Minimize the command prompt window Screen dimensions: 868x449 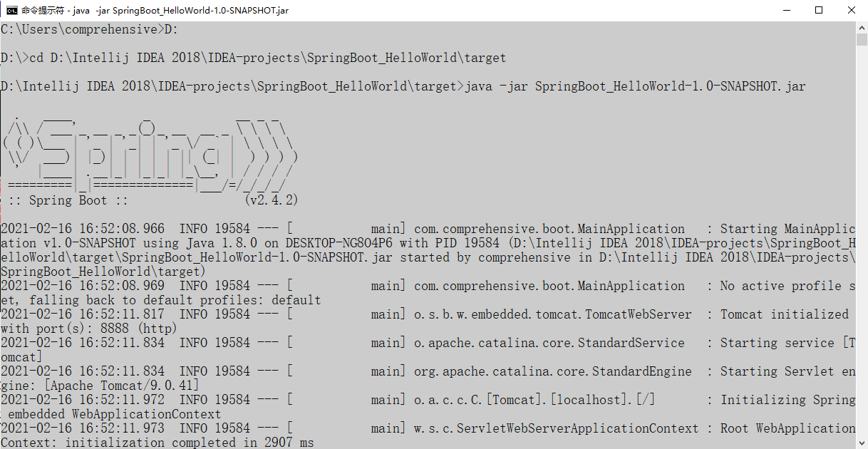pos(787,11)
